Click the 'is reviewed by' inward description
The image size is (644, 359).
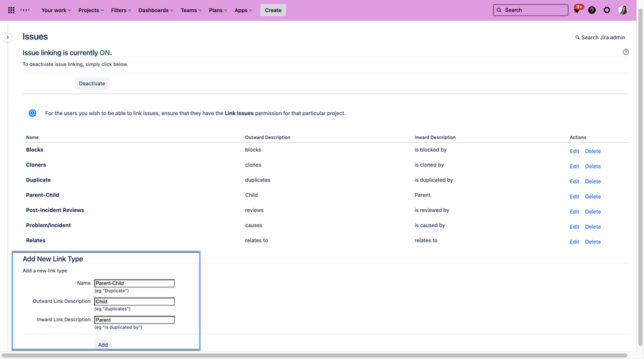pos(432,210)
